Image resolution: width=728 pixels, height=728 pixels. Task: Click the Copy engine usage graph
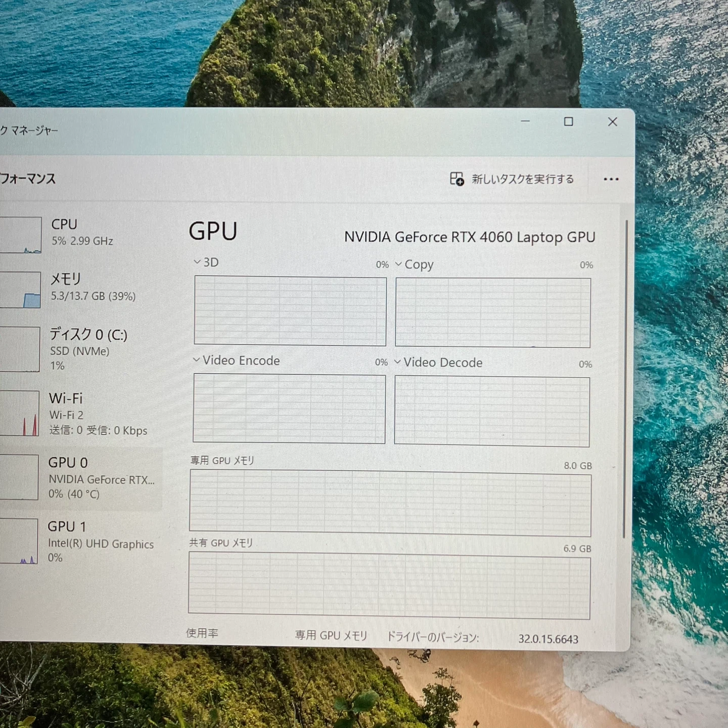(x=493, y=312)
